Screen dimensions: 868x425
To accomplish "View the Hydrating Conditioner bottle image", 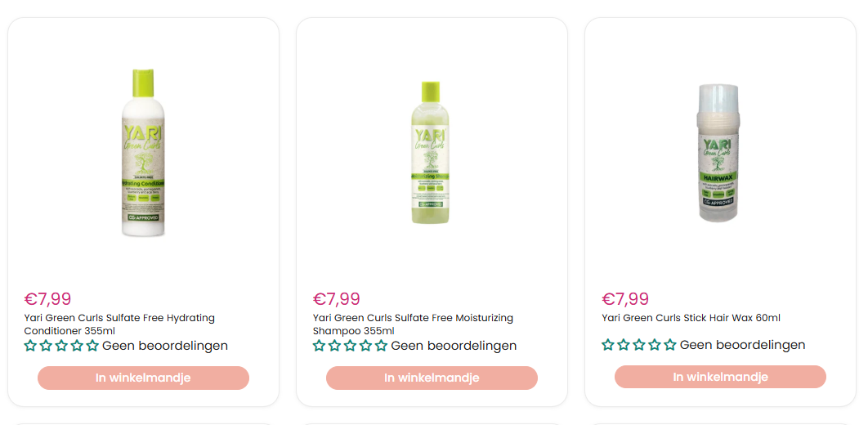I will 143,154.
